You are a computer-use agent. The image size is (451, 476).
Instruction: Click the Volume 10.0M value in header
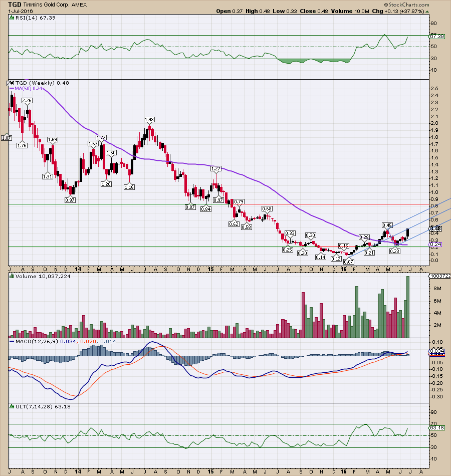(x=350, y=11)
